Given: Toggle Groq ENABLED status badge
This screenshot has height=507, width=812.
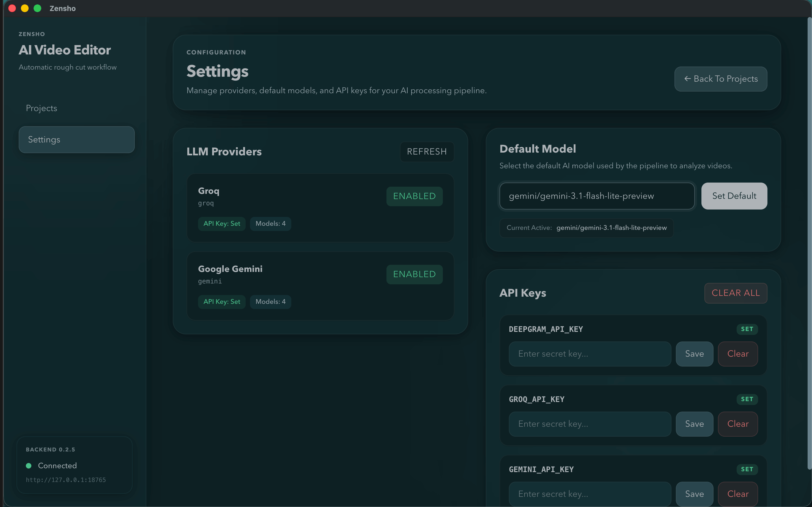Looking at the screenshot, I should [x=414, y=196].
